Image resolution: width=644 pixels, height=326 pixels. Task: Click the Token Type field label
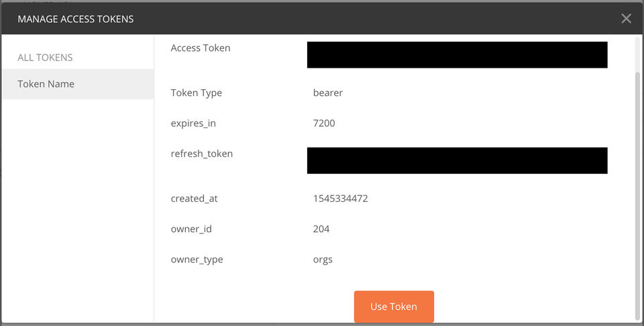pyautogui.click(x=197, y=93)
